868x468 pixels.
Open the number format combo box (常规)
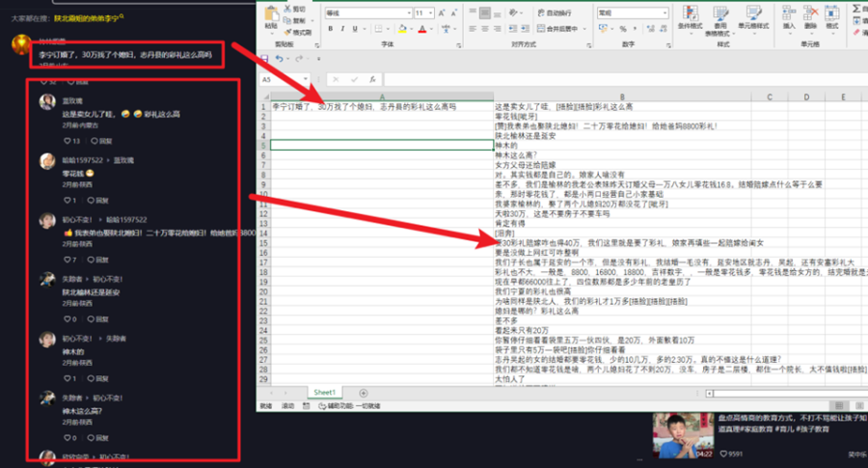pyautogui.click(x=632, y=13)
